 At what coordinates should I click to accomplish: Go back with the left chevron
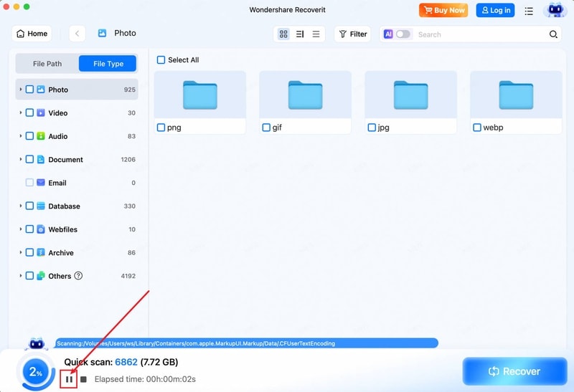(x=77, y=34)
